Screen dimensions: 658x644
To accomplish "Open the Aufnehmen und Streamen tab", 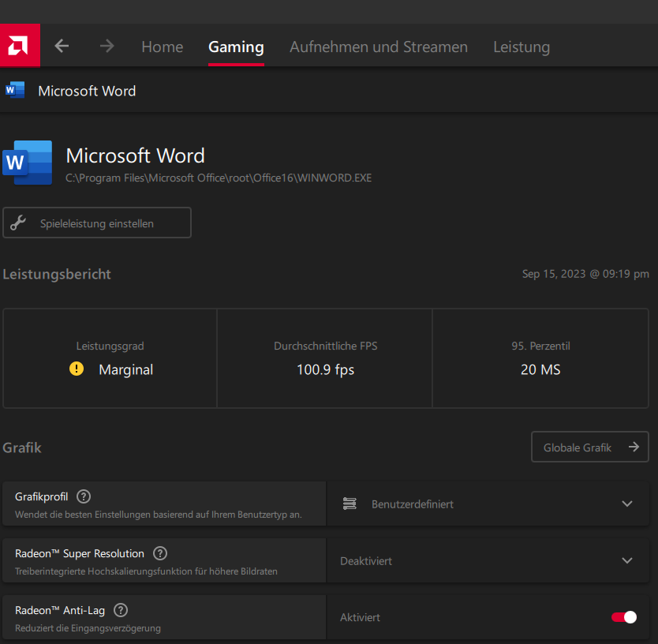I will (378, 47).
